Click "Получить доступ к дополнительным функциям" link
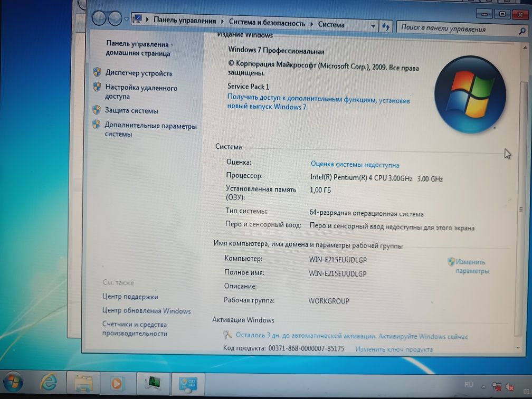This screenshot has width=532, height=399. [318, 102]
